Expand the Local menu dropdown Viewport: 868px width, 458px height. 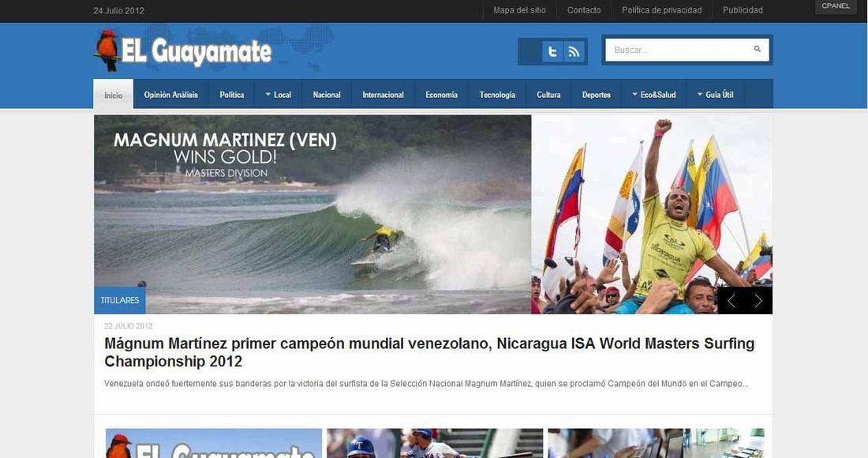point(278,94)
